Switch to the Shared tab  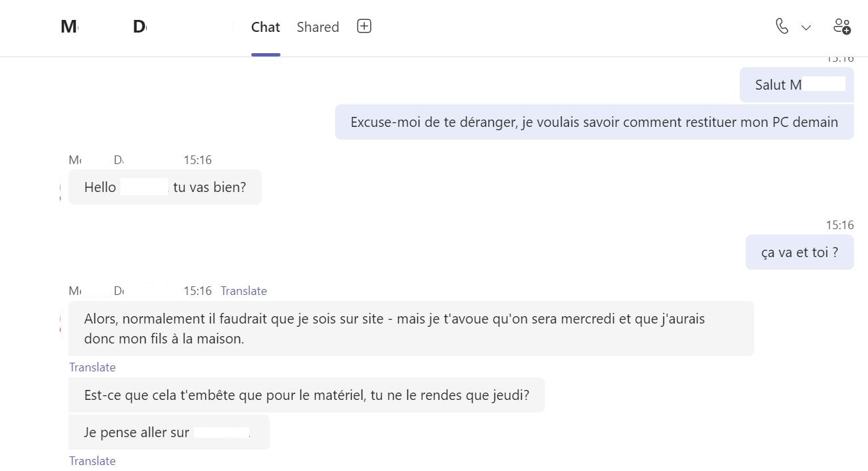click(x=318, y=27)
